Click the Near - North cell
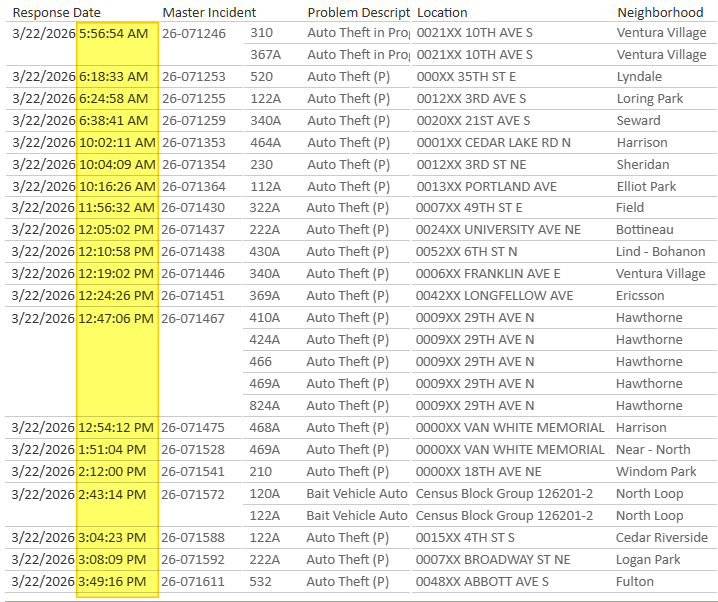Image resolution: width=718 pixels, height=602 pixels. 653,449
